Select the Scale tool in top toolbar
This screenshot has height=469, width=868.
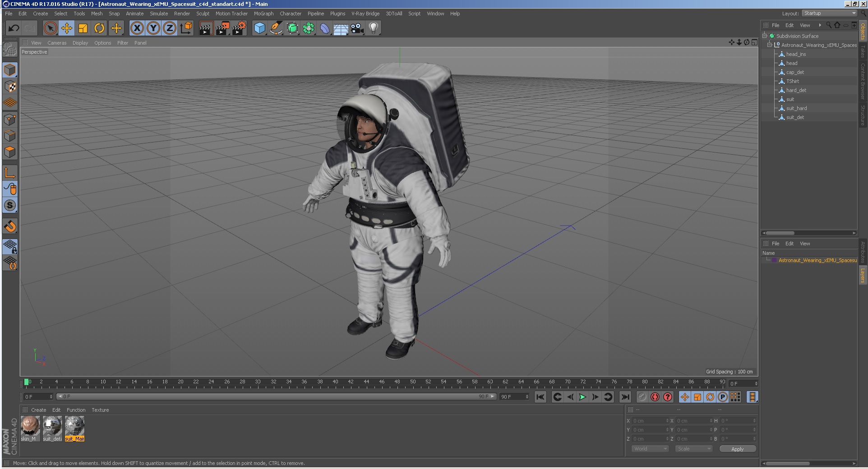point(83,28)
